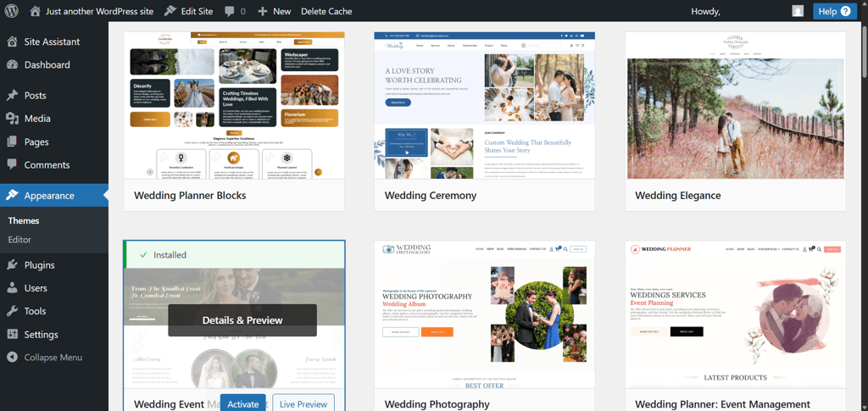Click the Plugins plug icon

tap(12, 265)
